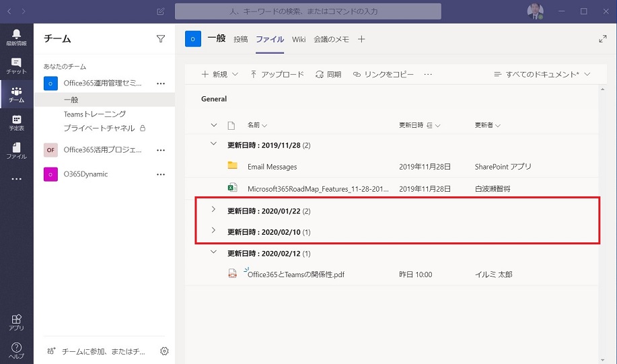Open the Files (ファイル) sidebar icon
The height and width of the screenshot is (364, 617).
tap(17, 151)
